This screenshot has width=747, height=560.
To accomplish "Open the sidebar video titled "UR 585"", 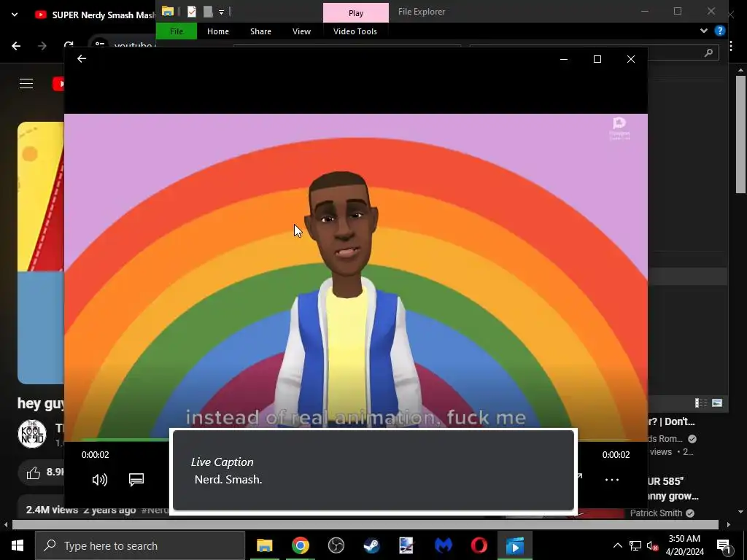I will (673, 489).
